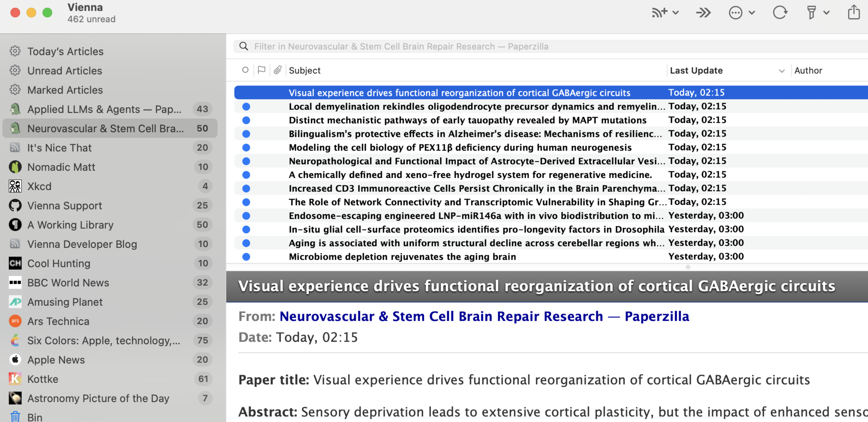The image size is (868, 422).
Task: Click the Cool Hunting CH icon
Action: pos(15,263)
